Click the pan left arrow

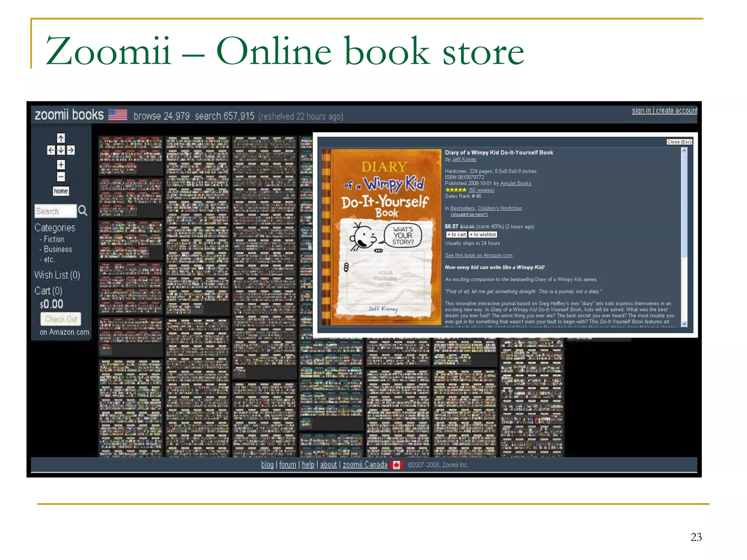tap(51, 150)
